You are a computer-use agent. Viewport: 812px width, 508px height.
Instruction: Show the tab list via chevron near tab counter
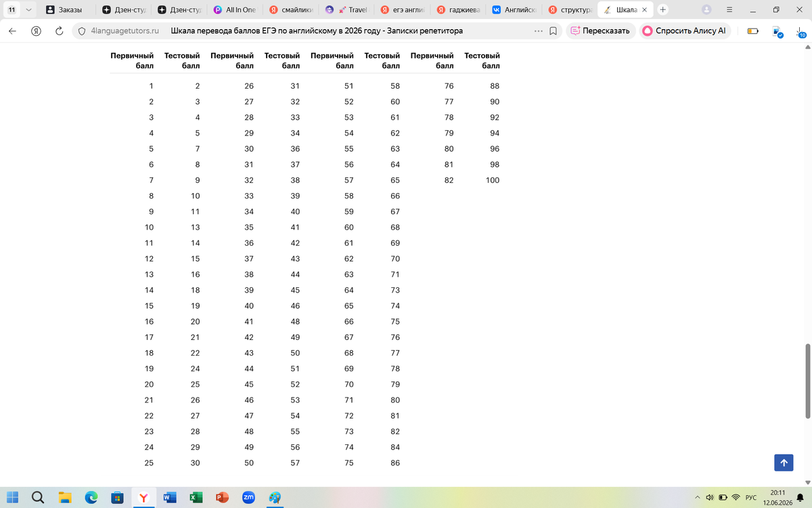click(x=28, y=9)
